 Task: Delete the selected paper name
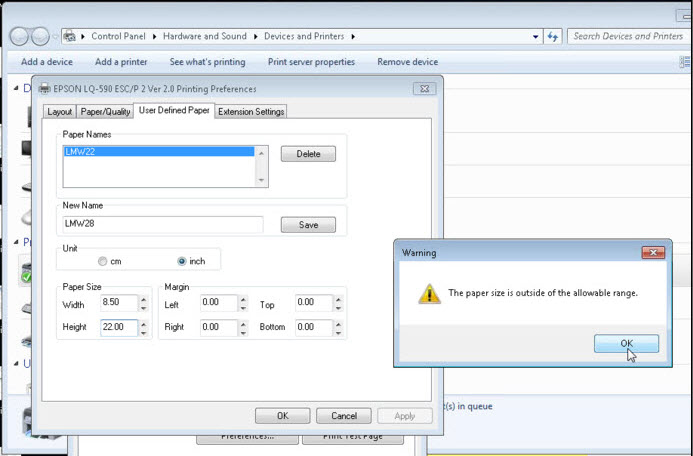pyautogui.click(x=308, y=154)
